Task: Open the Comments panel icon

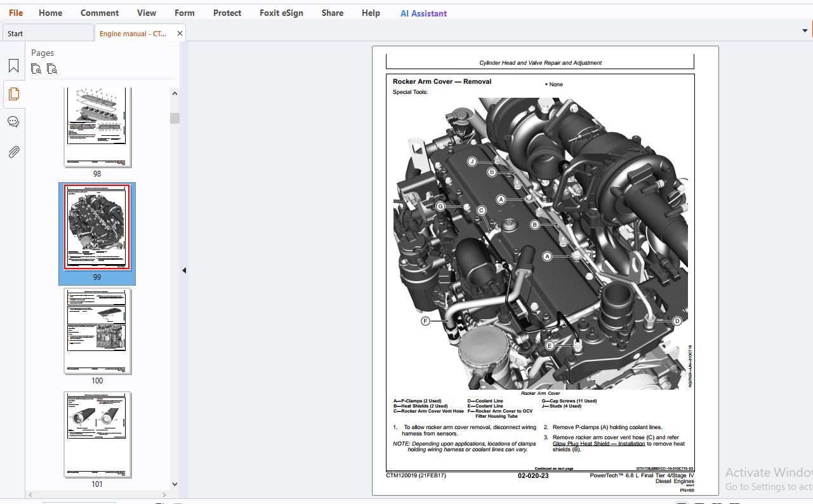Action: [13, 122]
